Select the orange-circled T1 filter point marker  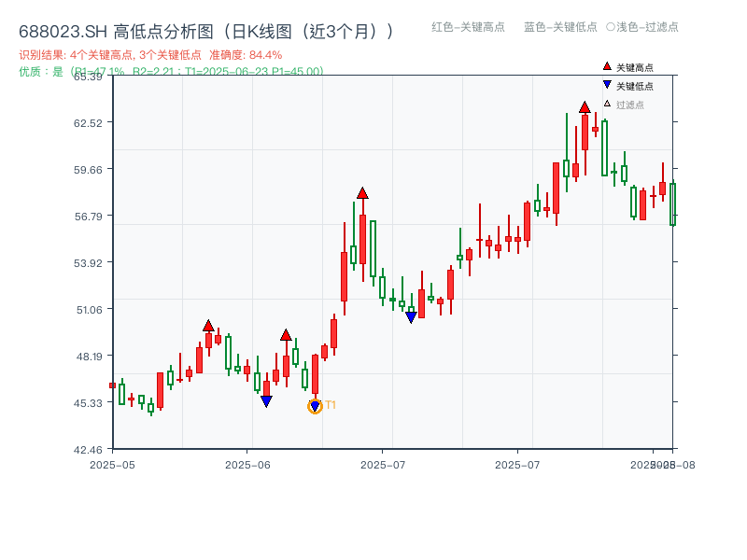[315, 404]
